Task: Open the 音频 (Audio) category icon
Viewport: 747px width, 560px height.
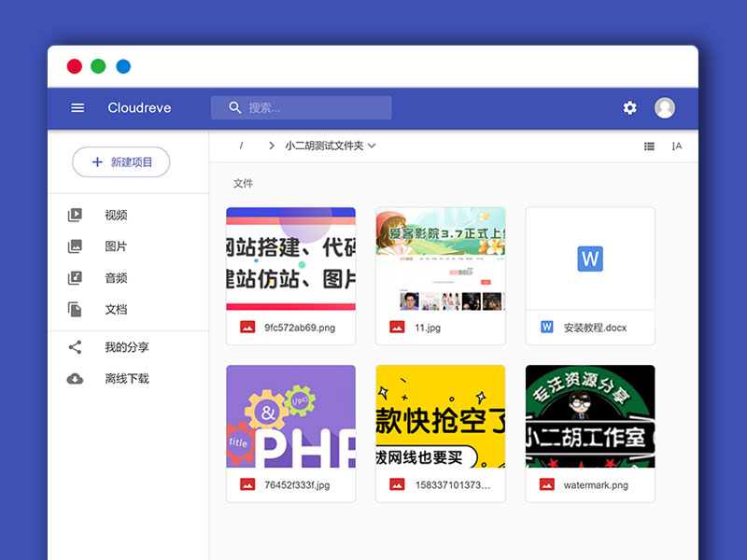Action: pyautogui.click(x=77, y=277)
